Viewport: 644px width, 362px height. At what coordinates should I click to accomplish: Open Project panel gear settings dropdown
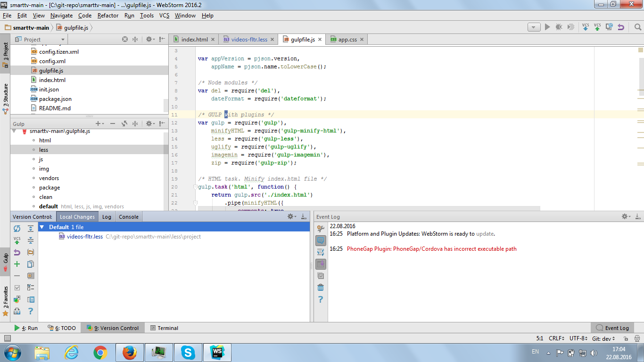coord(150,40)
